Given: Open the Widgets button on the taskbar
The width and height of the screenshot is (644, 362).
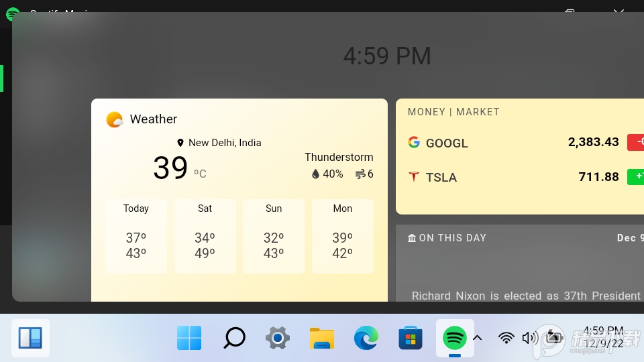Looking at the screenshot, I should pos(30,338).
